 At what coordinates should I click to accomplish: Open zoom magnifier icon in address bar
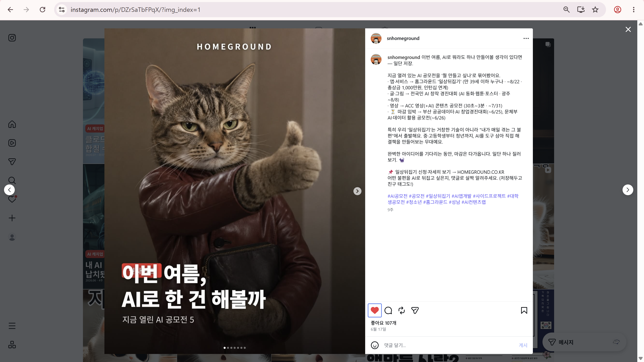[566, 10]
